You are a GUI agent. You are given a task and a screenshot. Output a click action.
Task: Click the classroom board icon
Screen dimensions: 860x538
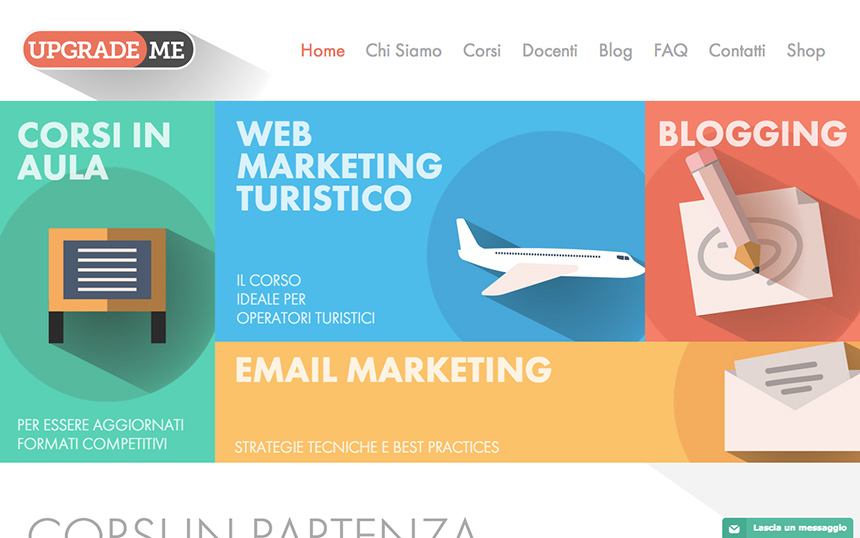tap(107, 285)
